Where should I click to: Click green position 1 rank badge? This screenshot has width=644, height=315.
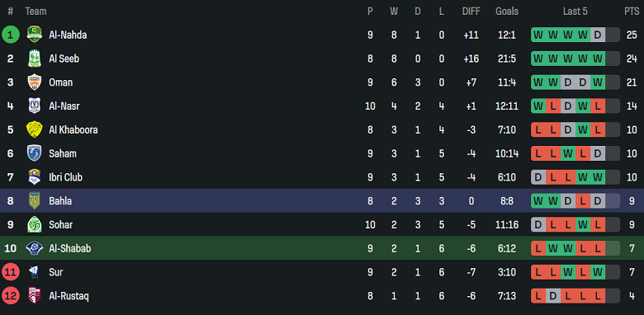10,35
